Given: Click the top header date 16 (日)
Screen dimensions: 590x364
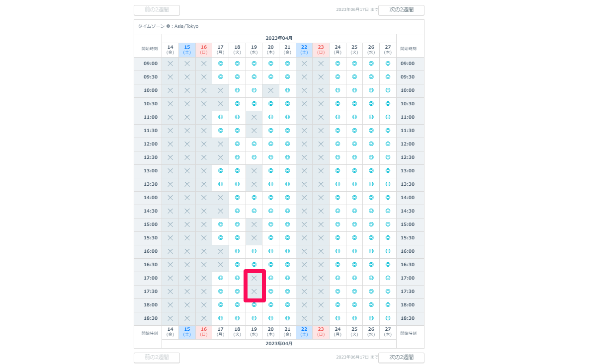Looking at the screenshot, I should pos(204,50).
